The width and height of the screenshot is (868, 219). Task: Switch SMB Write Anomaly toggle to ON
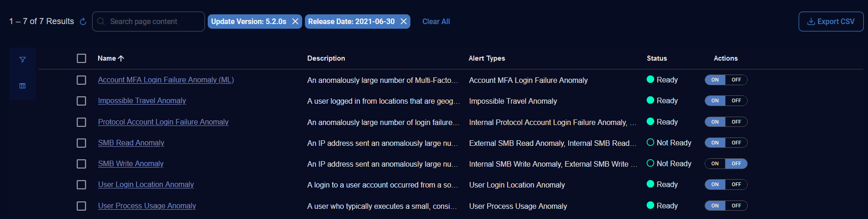pyautogui.click(x=715, y=164)
